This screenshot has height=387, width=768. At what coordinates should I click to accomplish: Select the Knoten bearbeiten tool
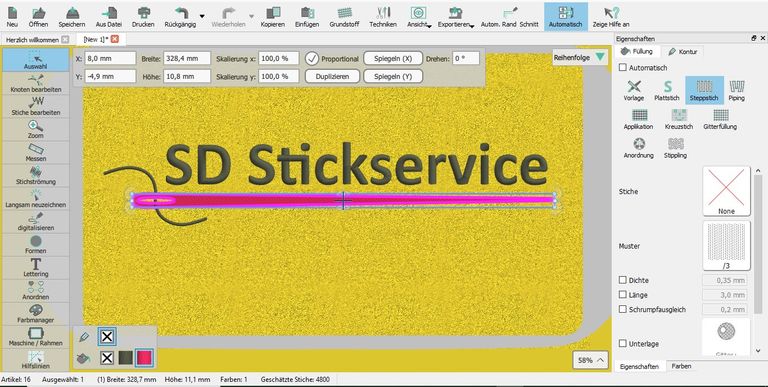click(x=36, y=83)
